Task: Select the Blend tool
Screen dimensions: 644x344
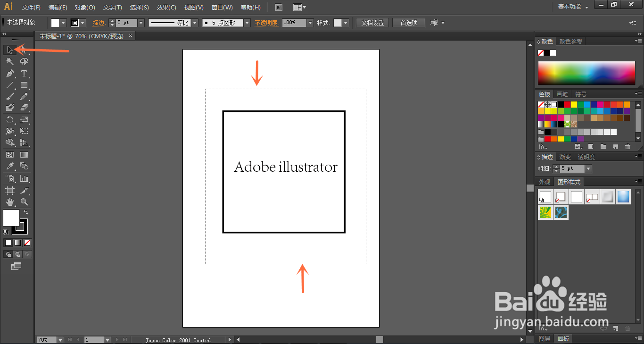Action: 24,166
